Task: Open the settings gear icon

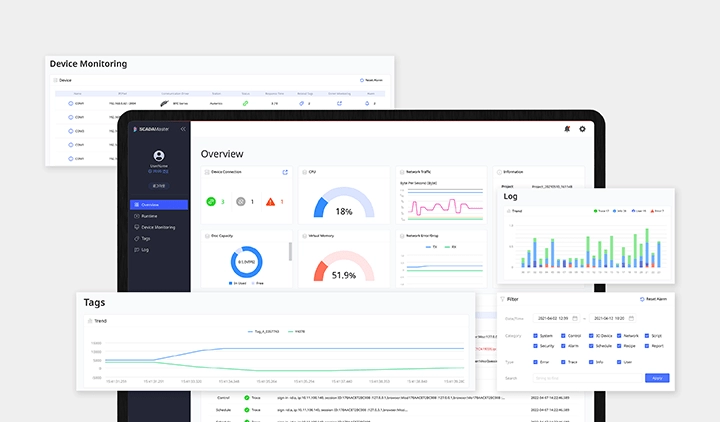Action: click(x=582, y=129)
